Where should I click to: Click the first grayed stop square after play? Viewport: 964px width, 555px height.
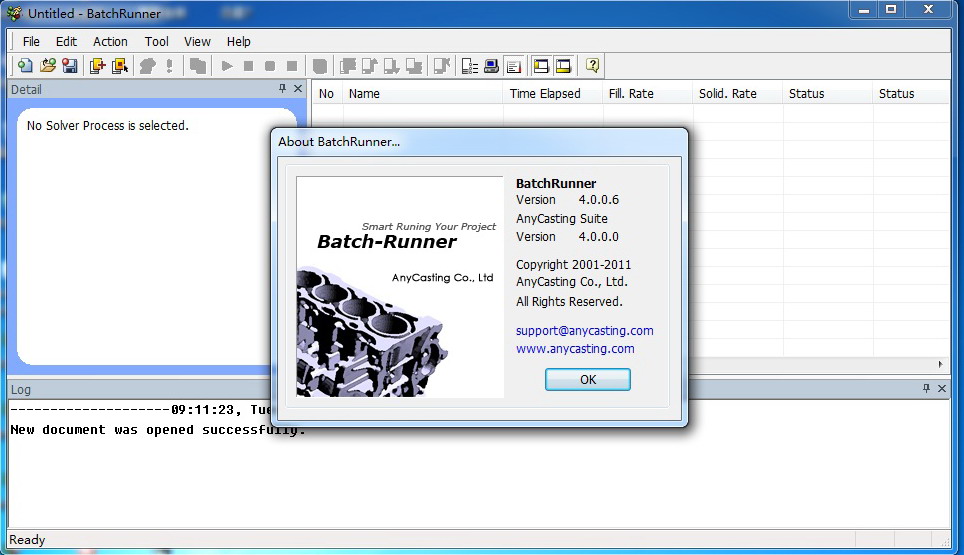[248, 66]
